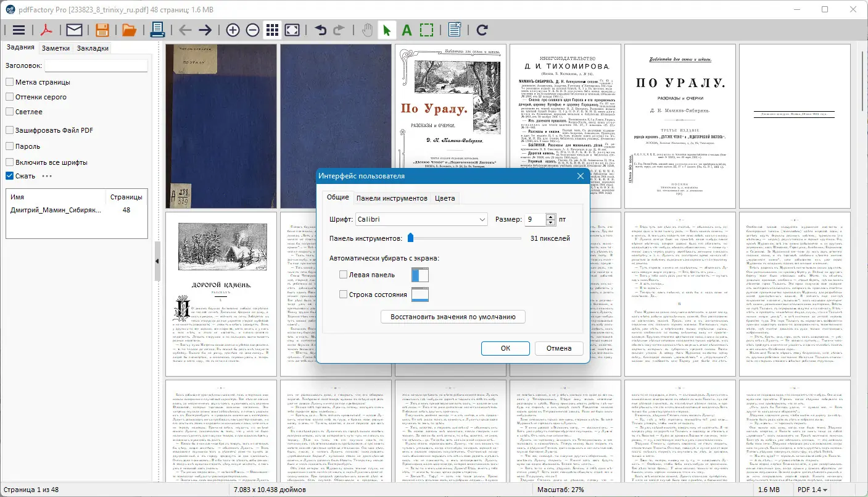
Task: Click the delete page document icon
Action: pos(455,30)
